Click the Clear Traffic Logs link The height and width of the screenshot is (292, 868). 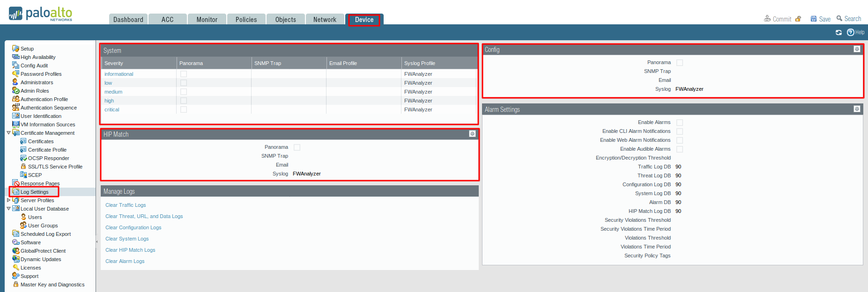pos(126,205)
